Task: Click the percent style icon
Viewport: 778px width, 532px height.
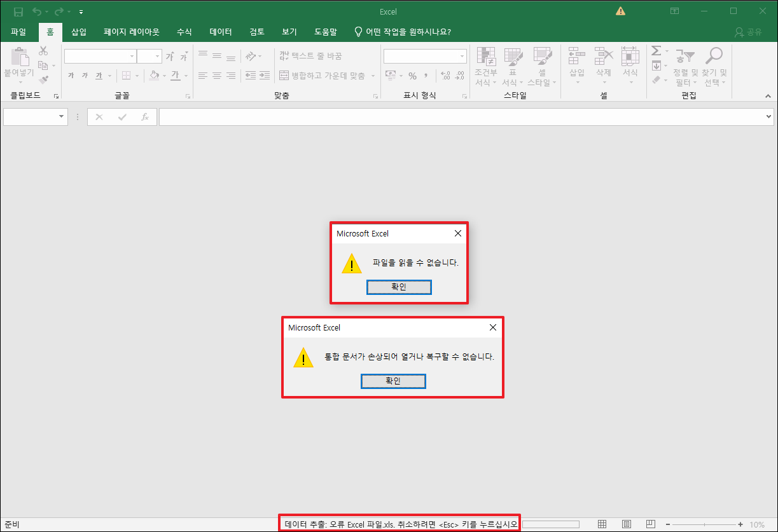Action: tap(412, 76)
